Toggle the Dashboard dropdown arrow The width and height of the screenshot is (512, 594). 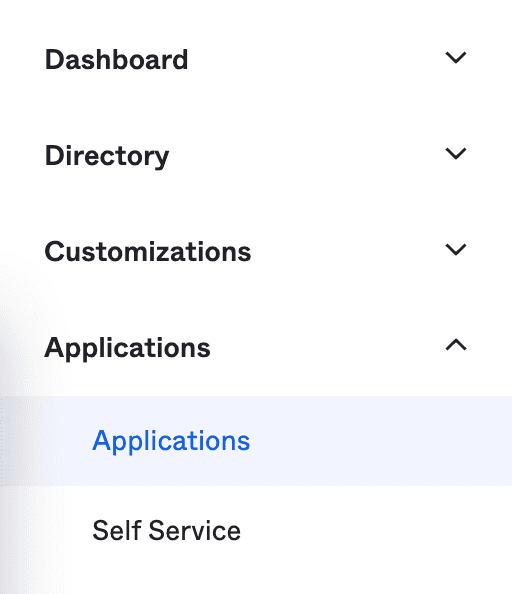click(456, 58)
